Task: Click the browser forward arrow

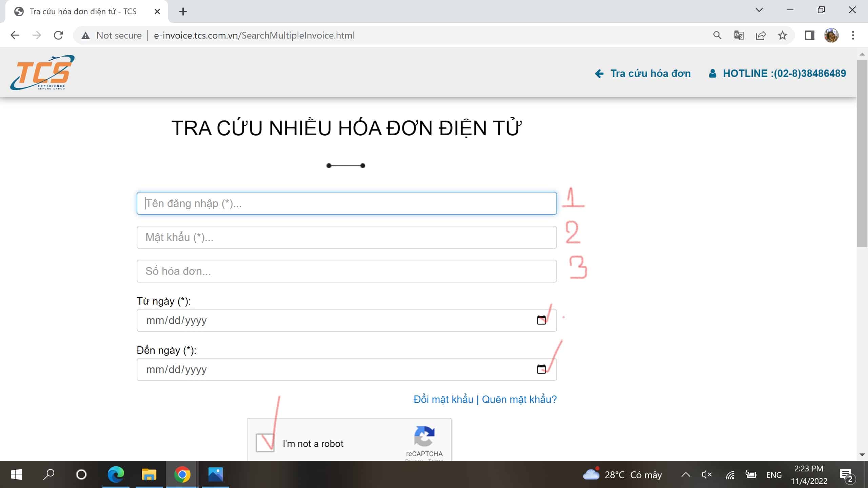Action: [36, 35]
